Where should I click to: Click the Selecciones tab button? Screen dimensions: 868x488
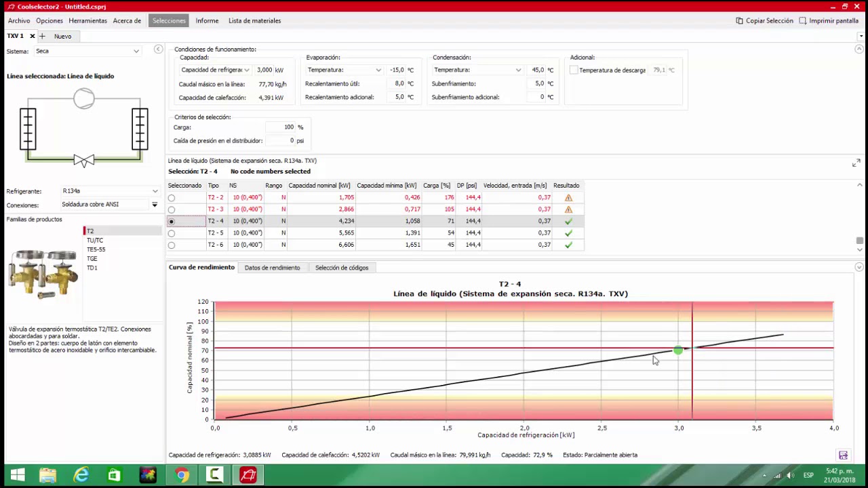coord(169,20)
